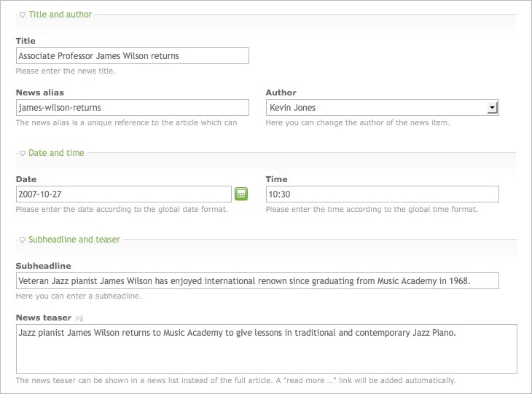Focus the Title text field
Viewport: 532px width, 394px height.
tap(133, 55)
